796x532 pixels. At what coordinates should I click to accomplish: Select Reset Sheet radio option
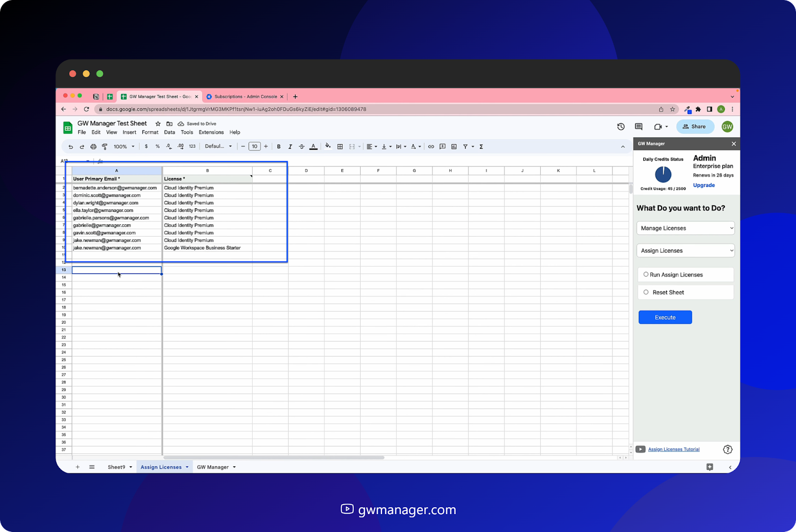[x=646, y=292]
